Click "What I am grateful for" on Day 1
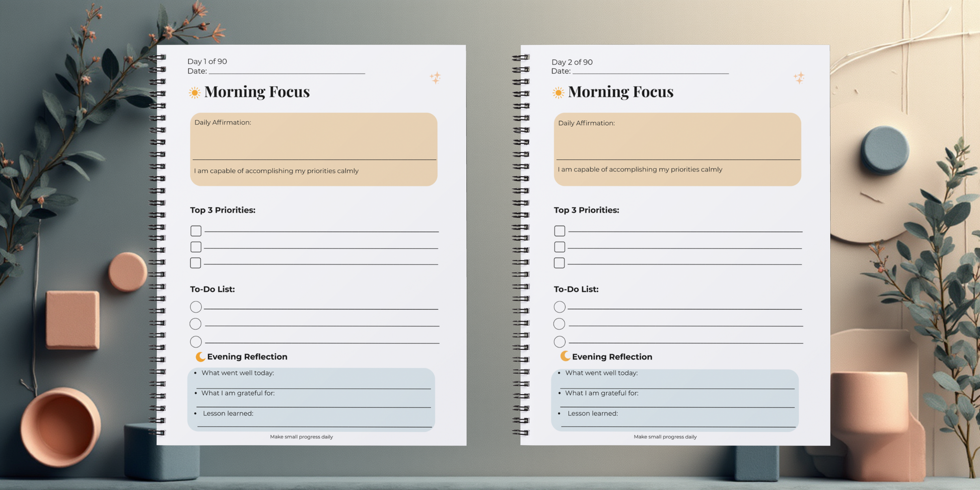The width and height of the screenshot is (980, 490). coord(238,393)
